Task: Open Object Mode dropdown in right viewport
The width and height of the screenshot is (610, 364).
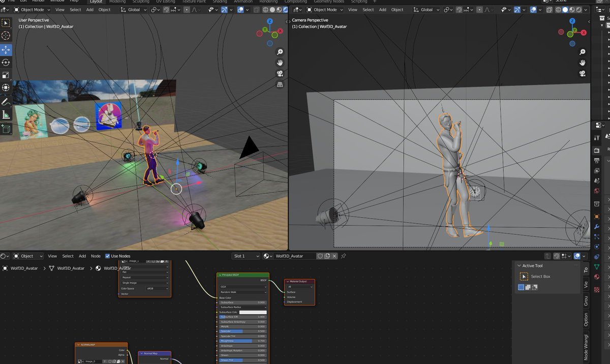Action: click(x=324, y=10)
